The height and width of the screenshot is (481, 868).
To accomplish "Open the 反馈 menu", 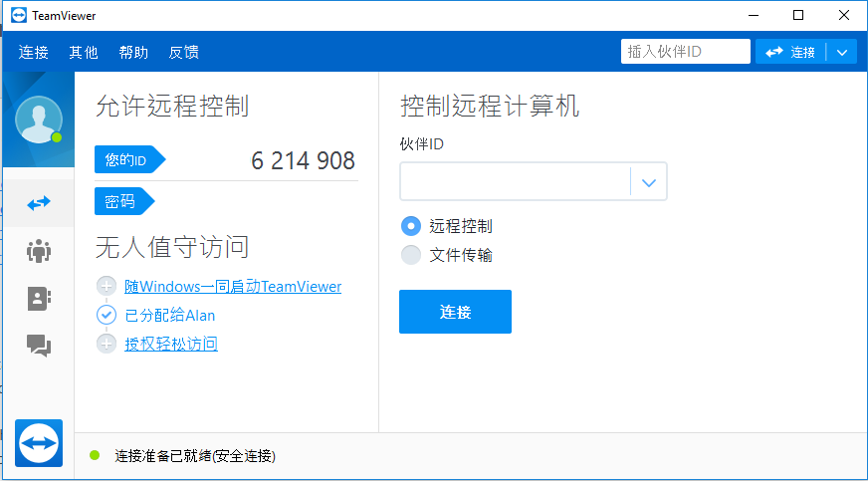I will point(183,52).
